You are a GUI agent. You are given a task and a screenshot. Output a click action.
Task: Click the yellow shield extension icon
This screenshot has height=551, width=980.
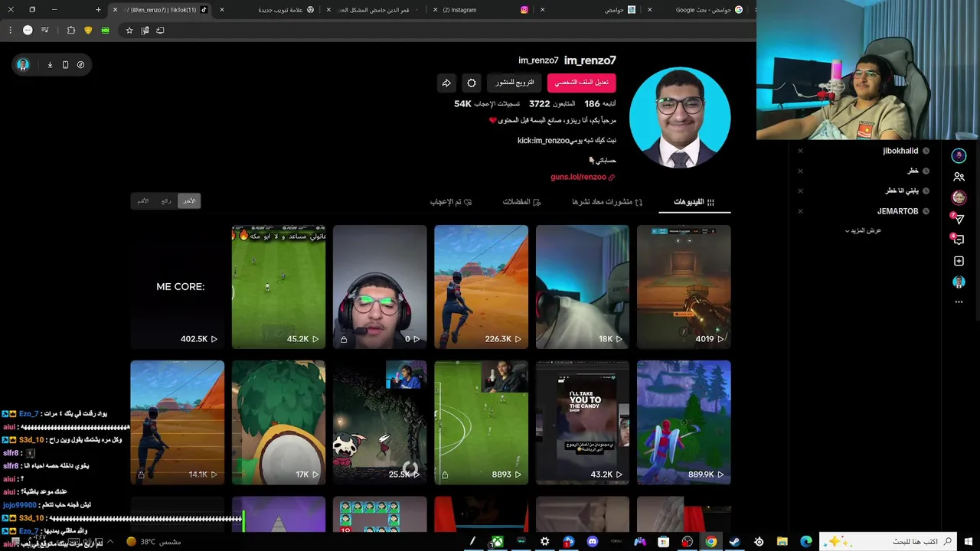click(88, 31)
